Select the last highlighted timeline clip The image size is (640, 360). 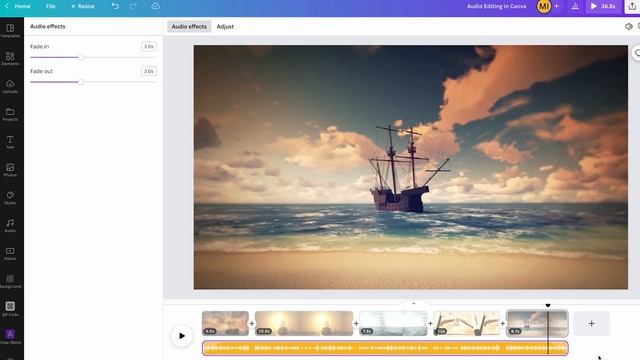537,323
